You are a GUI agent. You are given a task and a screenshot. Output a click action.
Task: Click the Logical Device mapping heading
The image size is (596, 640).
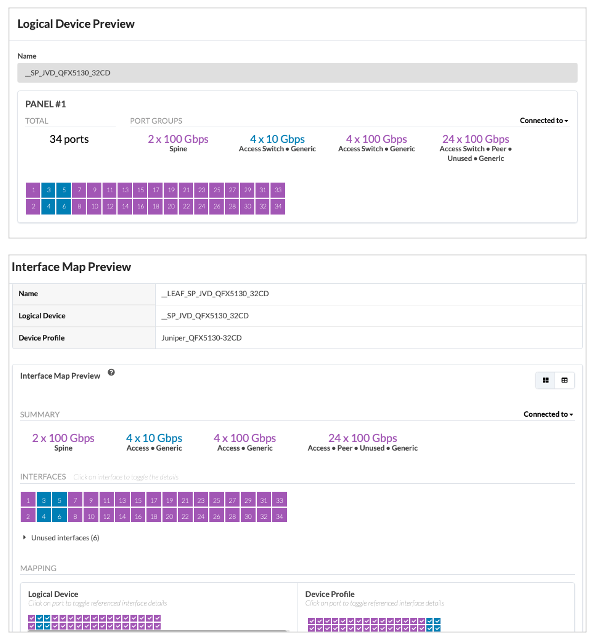click(53, 594)
